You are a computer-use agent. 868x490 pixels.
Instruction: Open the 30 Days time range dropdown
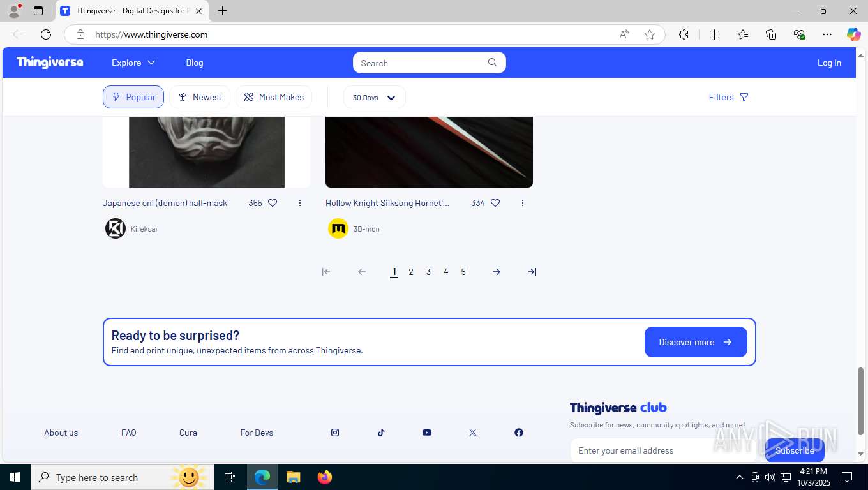[374, 97]
